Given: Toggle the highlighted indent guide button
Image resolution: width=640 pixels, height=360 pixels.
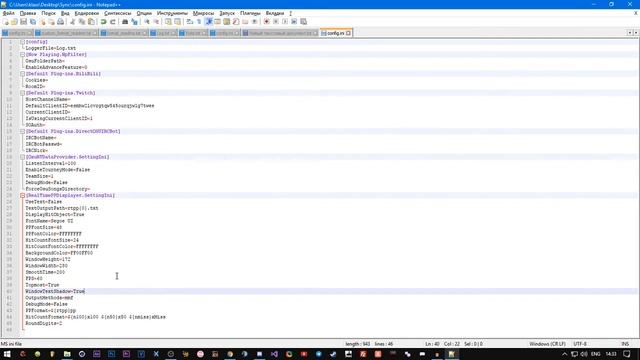Looking at the screenshot, I should click(x=209, y=22).
